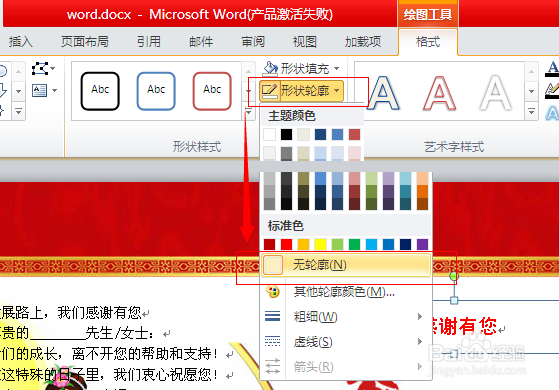This screenshot has width=559, height=390.
Task: Open the Shape Fill dropdown arrow
Action: pos(337,68)
